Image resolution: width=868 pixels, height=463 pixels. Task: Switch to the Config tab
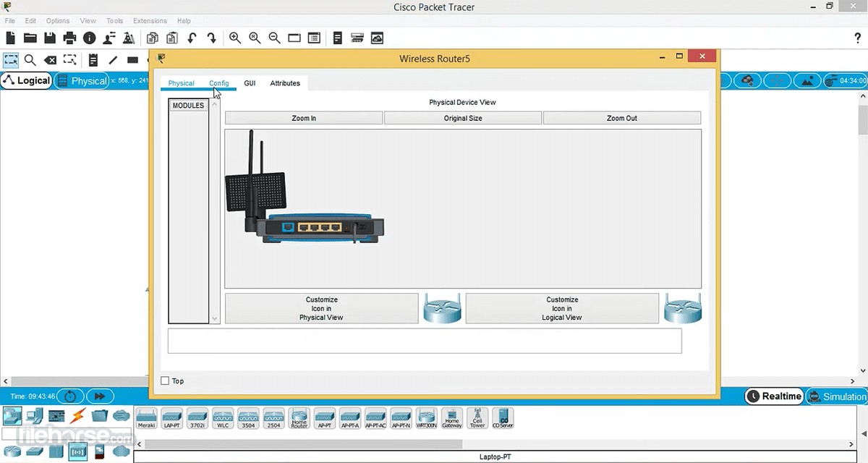(x=219, y=83)
